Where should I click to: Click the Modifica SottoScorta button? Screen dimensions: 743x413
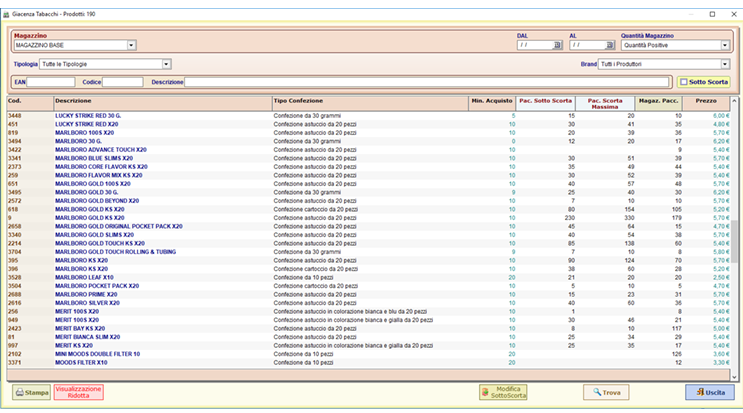(x=503, y=392)
